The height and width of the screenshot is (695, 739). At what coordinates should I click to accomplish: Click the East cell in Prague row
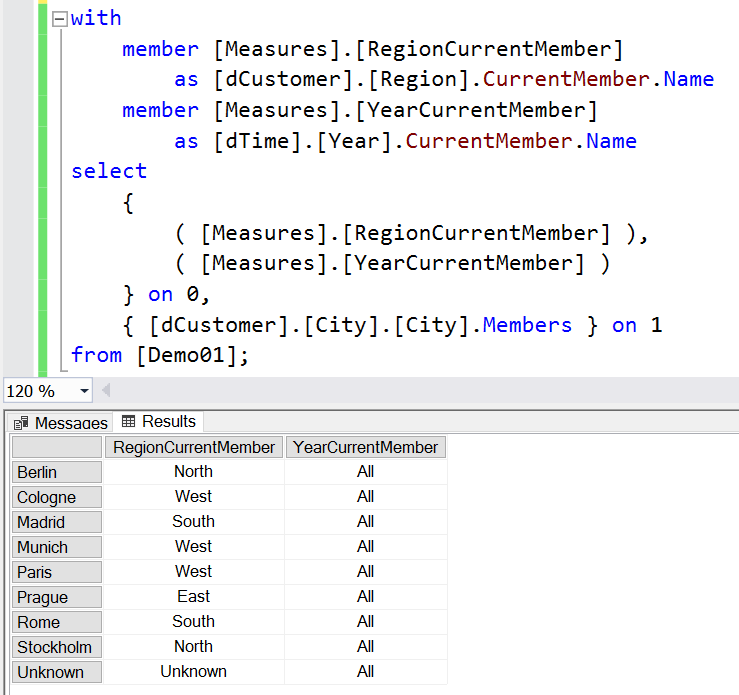coord(193,596)
